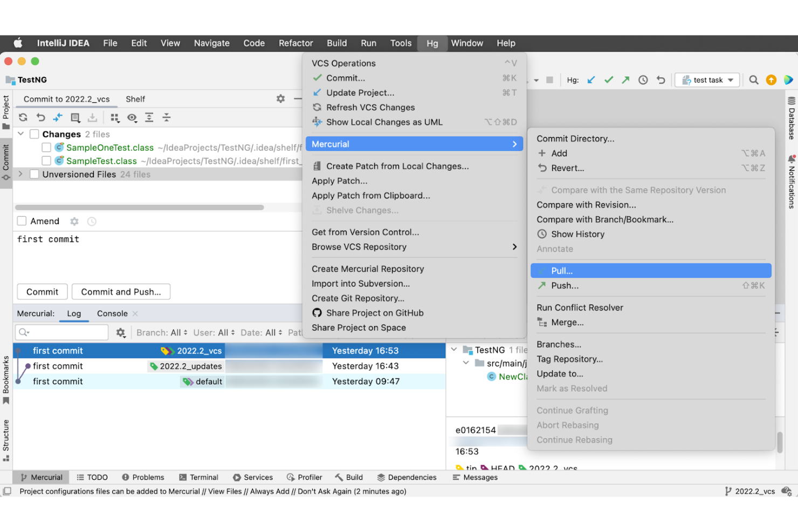Viewport: 798px width, 532px height.
Task: Toggle the Changes group checkbox
Action: pyautogui.click(x=34, y=134)
